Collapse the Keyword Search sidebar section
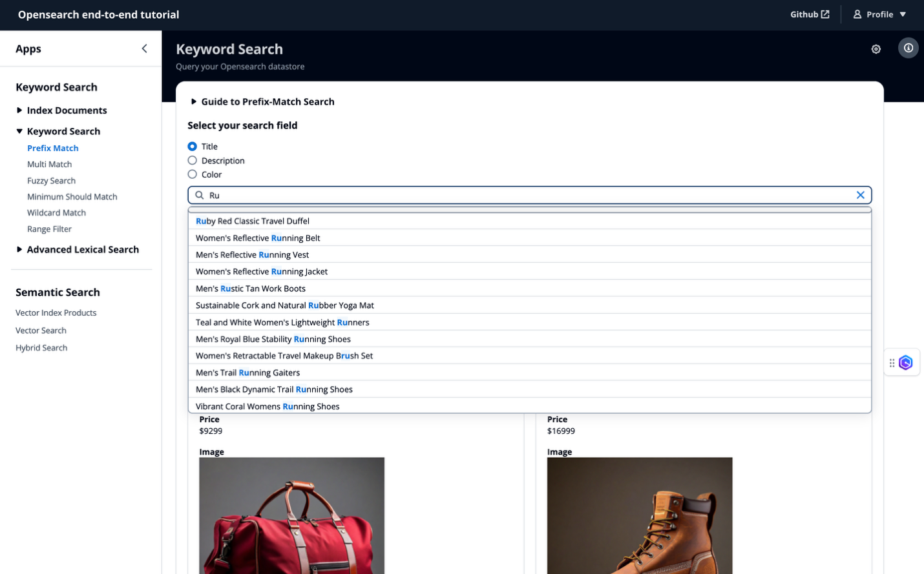924x574 pixels. (58, 131)
